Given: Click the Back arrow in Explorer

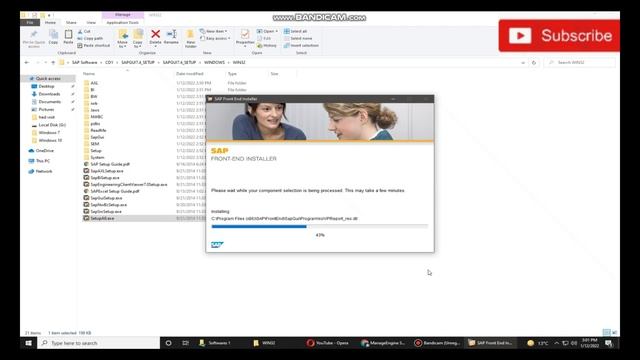Looking at the screenshot, I should click(x=27, y=62).
